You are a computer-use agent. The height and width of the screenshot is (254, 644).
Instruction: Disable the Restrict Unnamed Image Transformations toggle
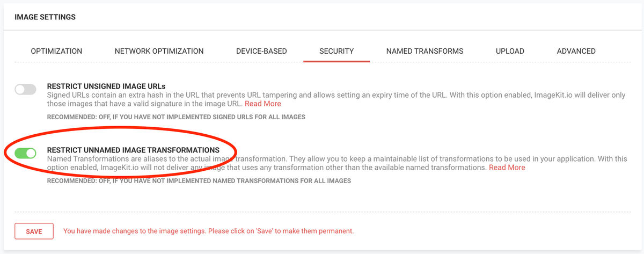tap(25, 154)
